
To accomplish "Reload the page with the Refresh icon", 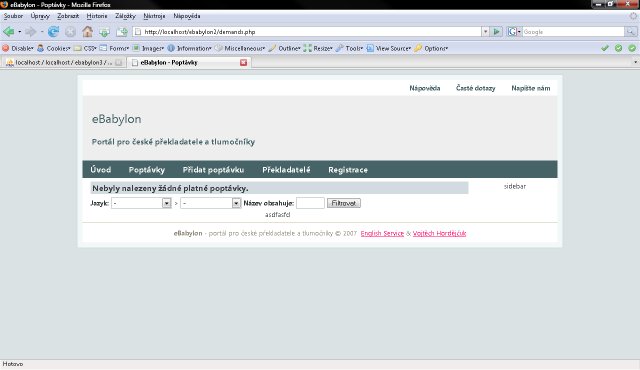I will (53, 31).
